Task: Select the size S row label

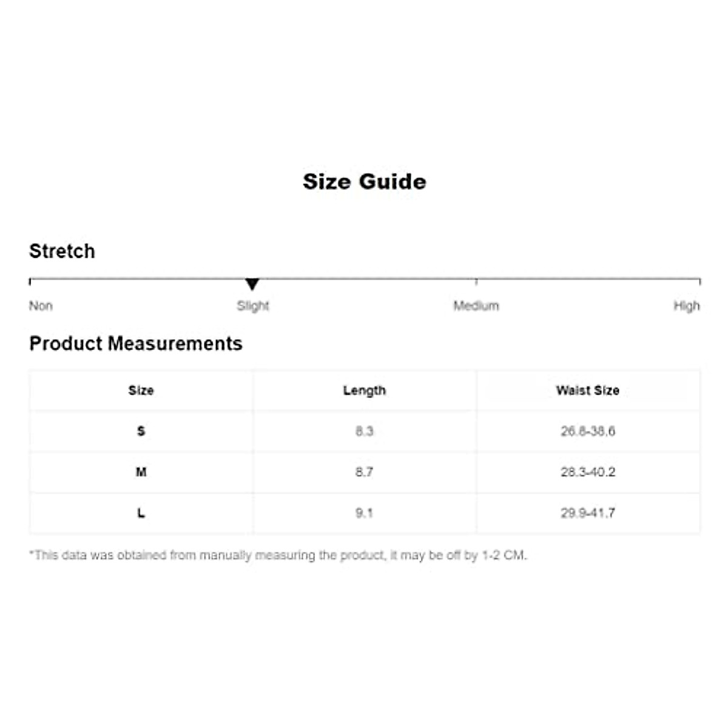Action: coord(141,431)
